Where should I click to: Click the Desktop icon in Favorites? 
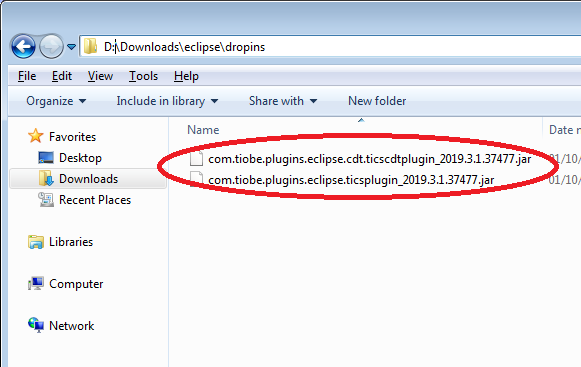pos(46,158)
